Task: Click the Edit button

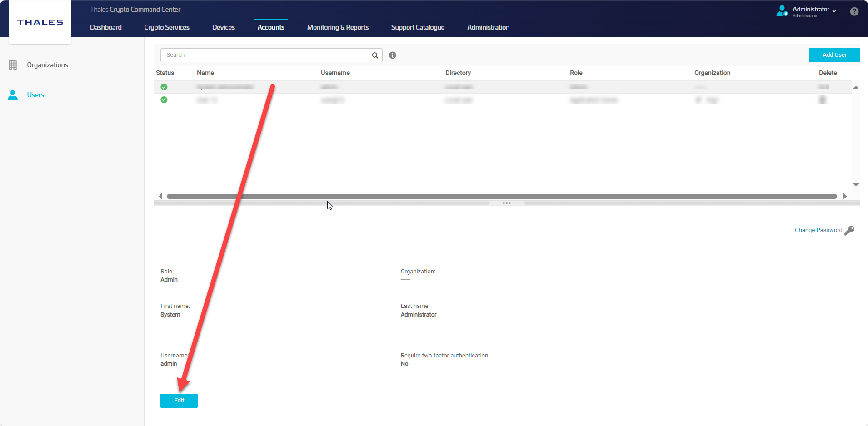Action: (x=179, y=401)
